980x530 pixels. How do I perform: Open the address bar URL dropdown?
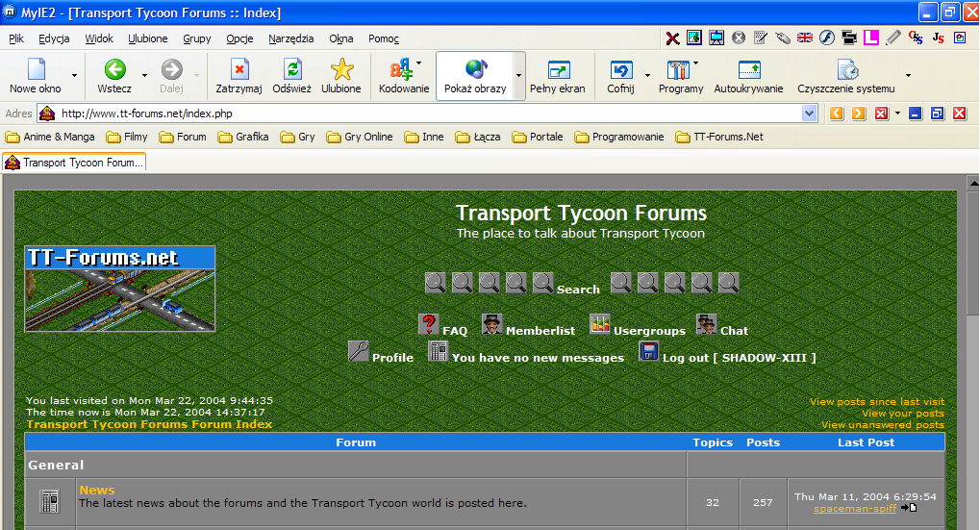810,114
